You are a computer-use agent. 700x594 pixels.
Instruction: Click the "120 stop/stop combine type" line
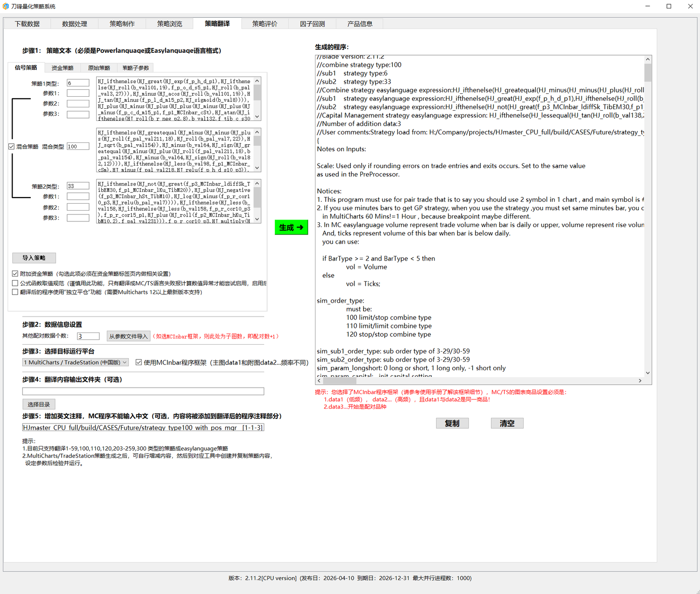pyautogui.click(x=389, y=334)
